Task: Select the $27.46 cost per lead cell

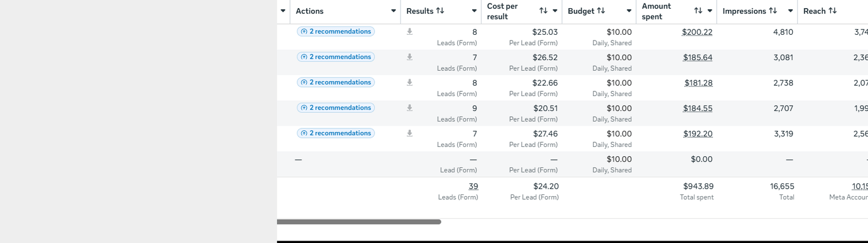Action: click(x=545, y=134)
